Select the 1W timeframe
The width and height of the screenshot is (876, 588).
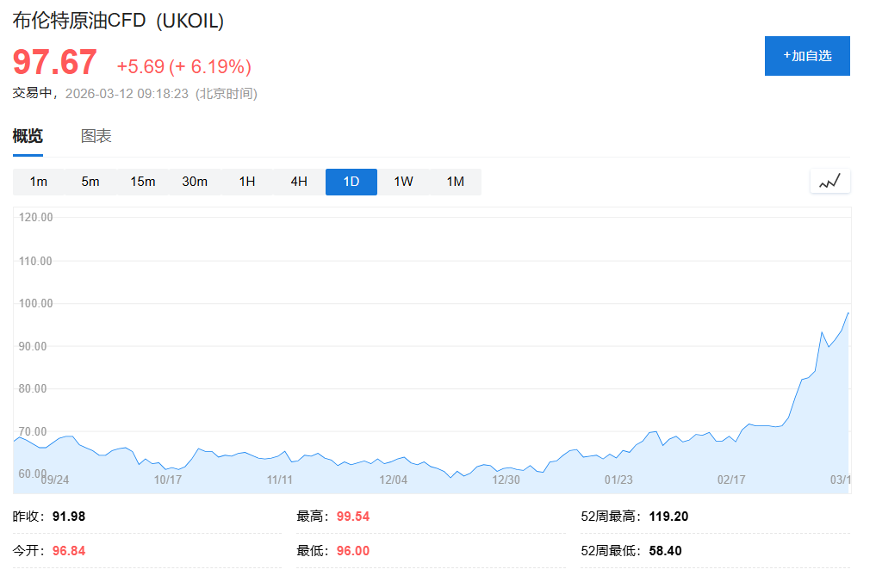(403, 182)
